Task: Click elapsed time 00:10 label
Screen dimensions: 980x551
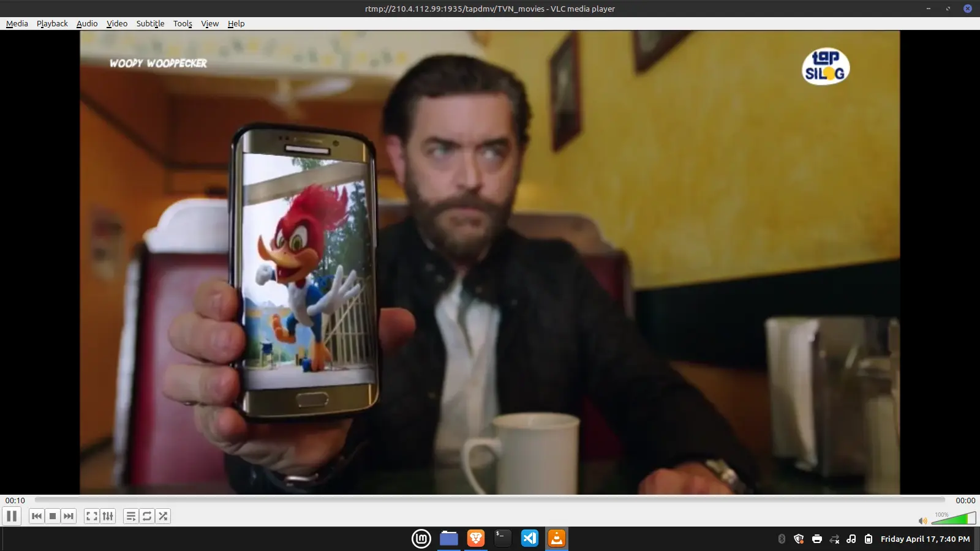Action: (15, 500)
